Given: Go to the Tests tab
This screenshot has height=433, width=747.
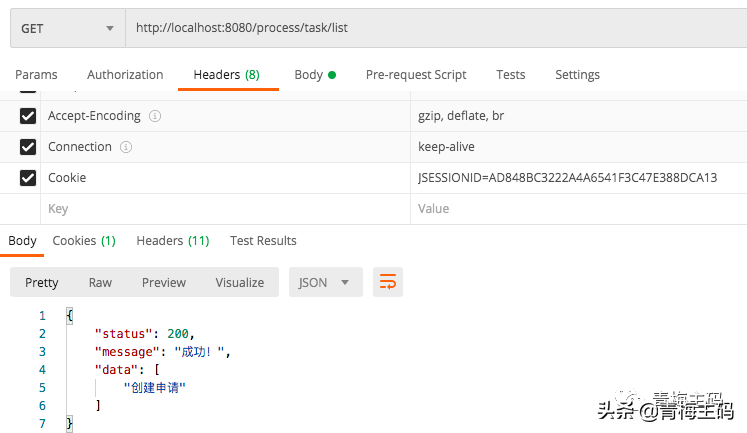Looking at the screenshot, I should pyautogui.click(x=510, y=75).
